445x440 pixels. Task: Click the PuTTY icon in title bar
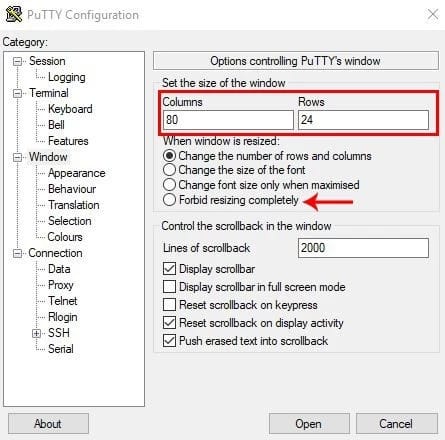[x=14, y=14]
